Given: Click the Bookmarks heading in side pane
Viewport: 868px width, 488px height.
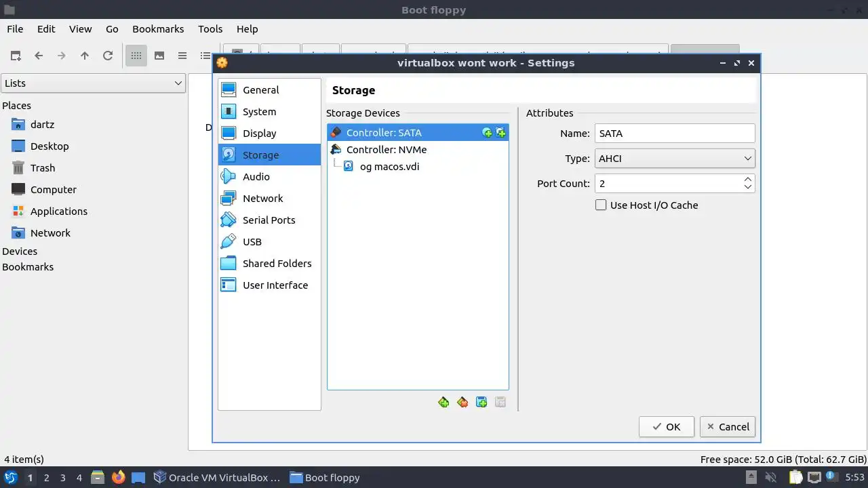Looking at the screenshot, I should (x=28, y=267).
